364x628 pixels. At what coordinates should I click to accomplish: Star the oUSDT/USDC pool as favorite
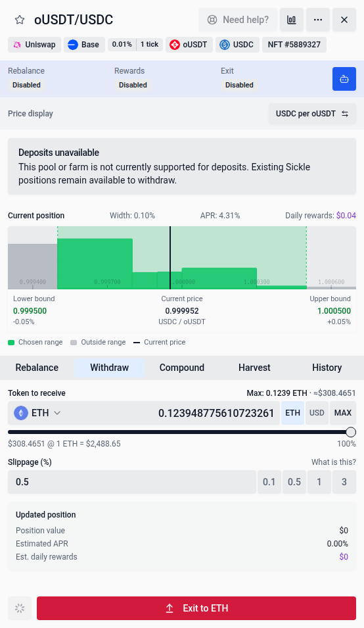point(20,20)
